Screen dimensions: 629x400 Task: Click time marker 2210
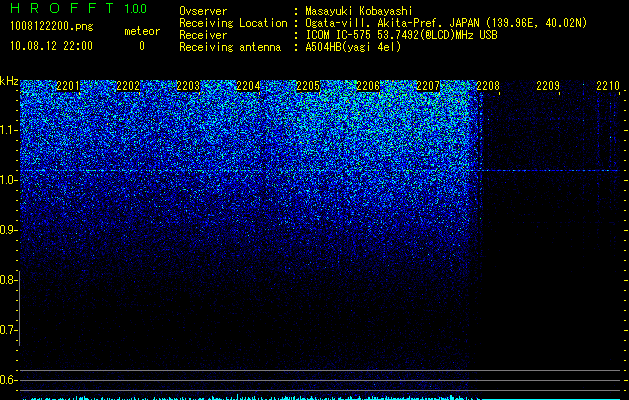pyautogui.click(x=608, y=86)
